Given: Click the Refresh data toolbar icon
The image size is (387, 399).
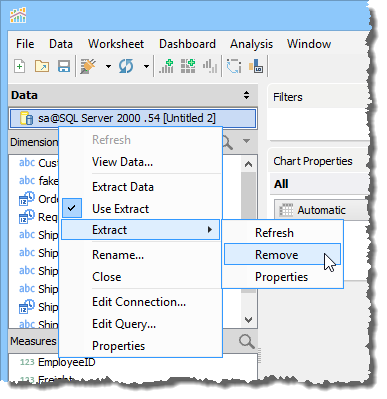Looking at the screenshot, I should (126, 66).
